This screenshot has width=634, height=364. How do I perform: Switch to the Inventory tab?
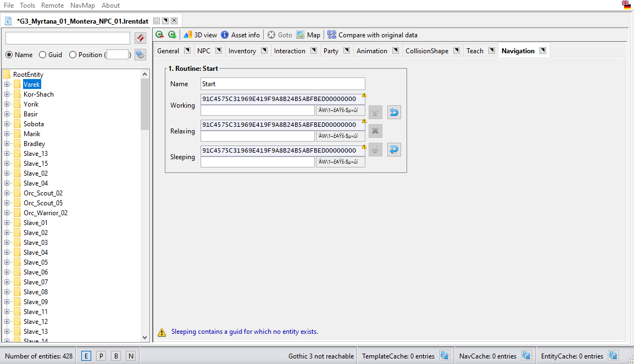(242, 51)
